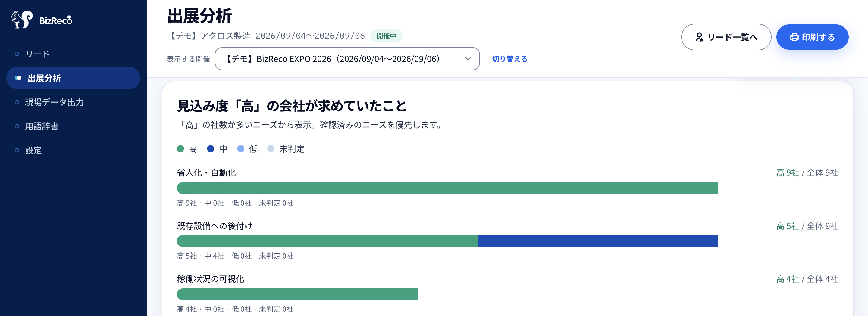Click the green segment of 既存設備への後付け bar
The width and height of the screenshot is (868, 316).
click(x=327, y=241)
